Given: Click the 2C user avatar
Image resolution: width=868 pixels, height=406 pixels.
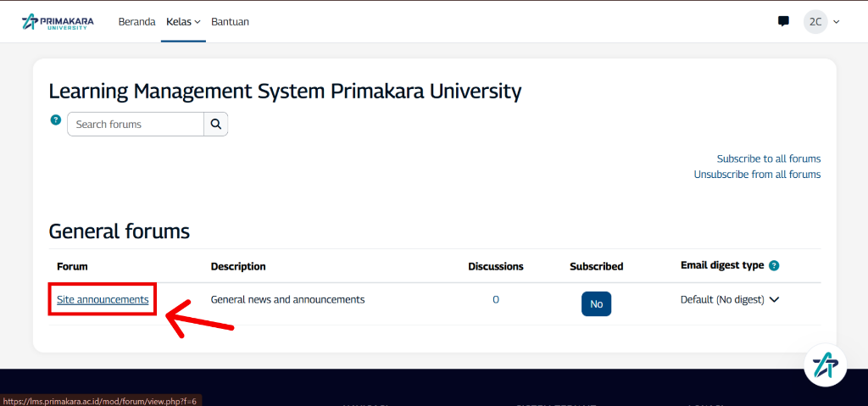Looking at the screenshot, I should (815, 22).
